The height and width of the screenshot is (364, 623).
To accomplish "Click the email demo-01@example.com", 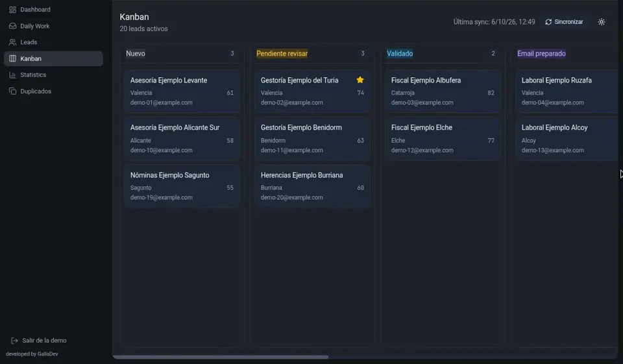I will point(162,103).
